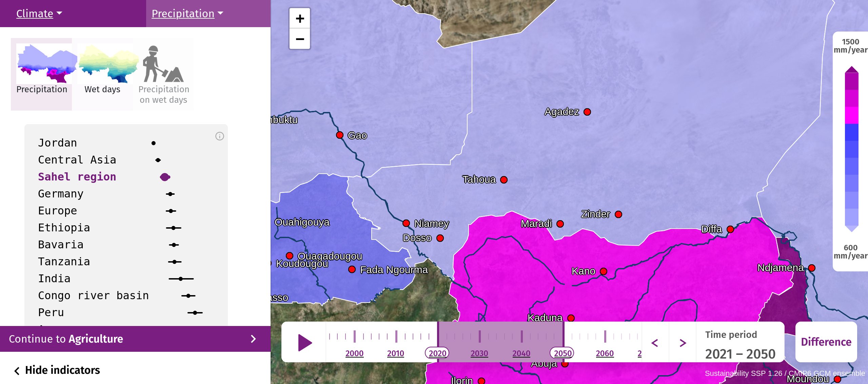The width and height of the screenshot is (868, 384).
Task: Select Ethiopia in region list
Action: click(126, 228)
